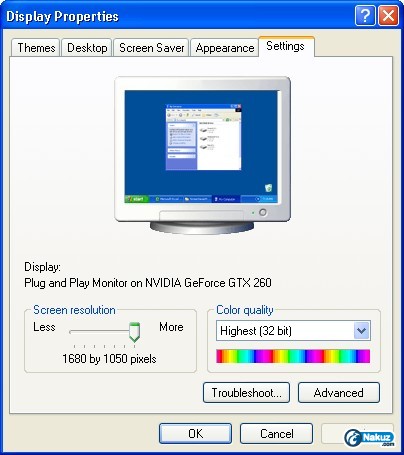This screenshot has height=455, width=404.
Task: Click the start button in preview monitor
Action: click(x=136, y=199)
